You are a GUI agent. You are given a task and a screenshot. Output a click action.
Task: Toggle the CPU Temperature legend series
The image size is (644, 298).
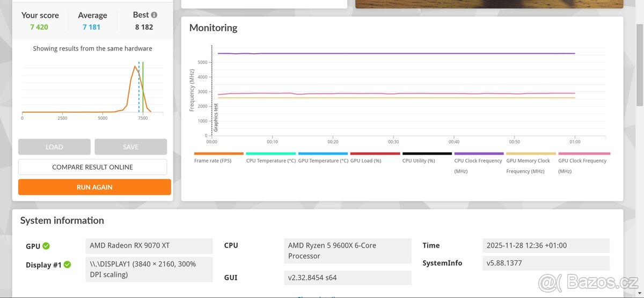pos(270,161)
